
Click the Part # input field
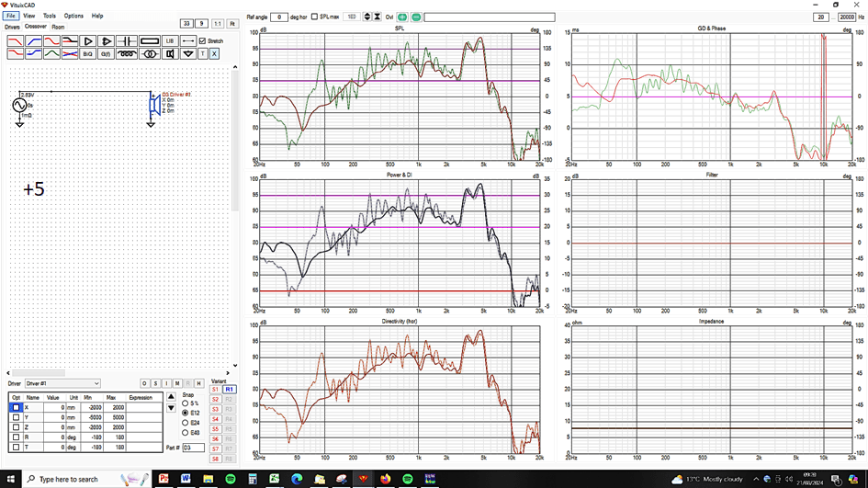coord(193,448)
